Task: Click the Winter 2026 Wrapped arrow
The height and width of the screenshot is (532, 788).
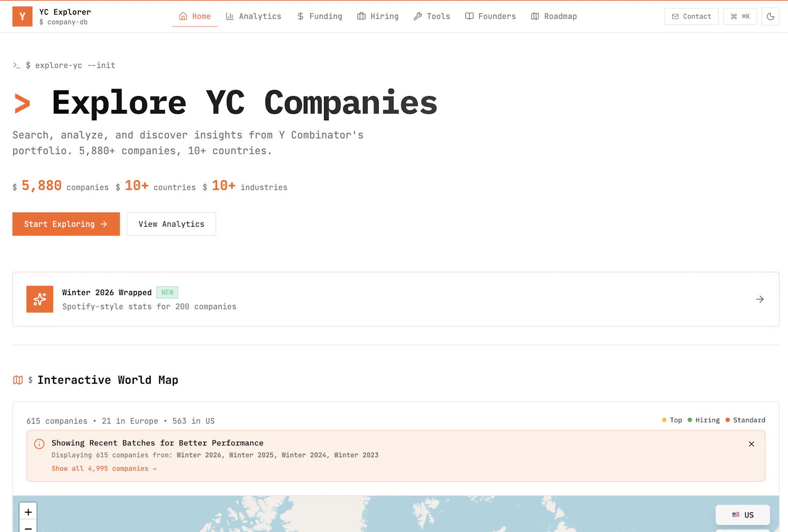Action: (760, 299)
